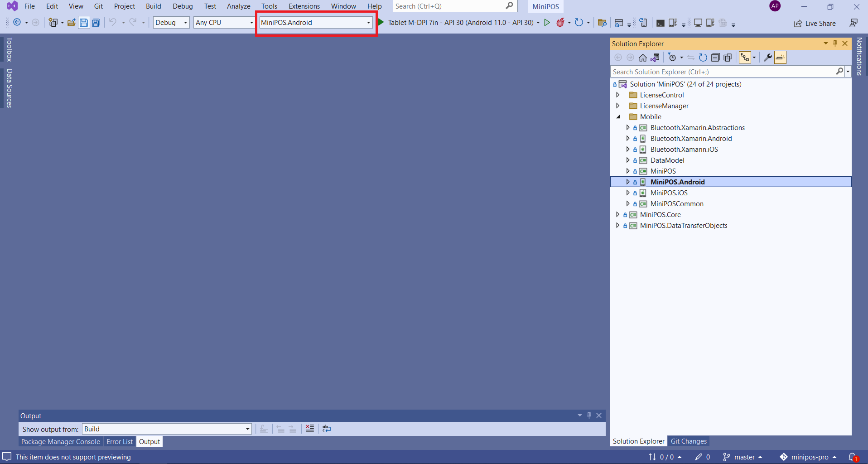Click Clear All icon in Output panel
Image resolution: width=868 pixels, height=464 pixels.
310,429
